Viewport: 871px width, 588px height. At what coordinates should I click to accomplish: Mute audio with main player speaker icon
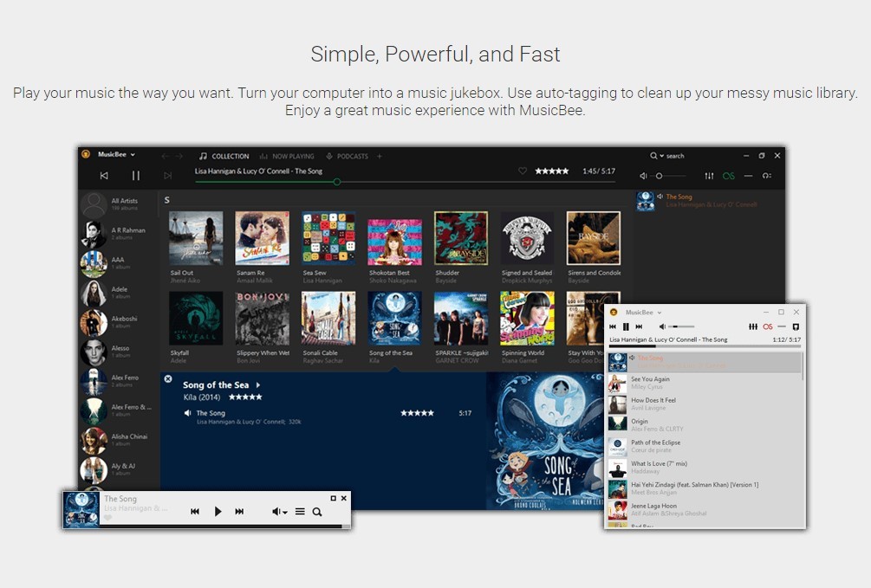tap(643, 176)
